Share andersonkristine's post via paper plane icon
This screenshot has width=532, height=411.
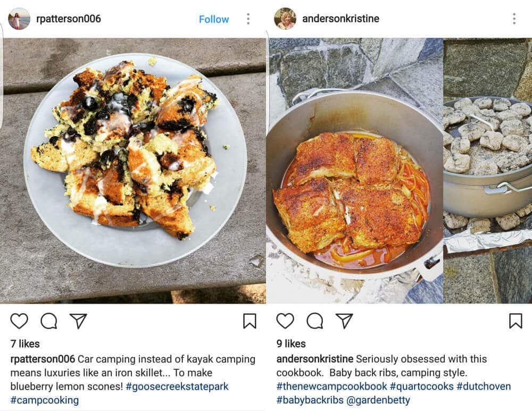344,321
